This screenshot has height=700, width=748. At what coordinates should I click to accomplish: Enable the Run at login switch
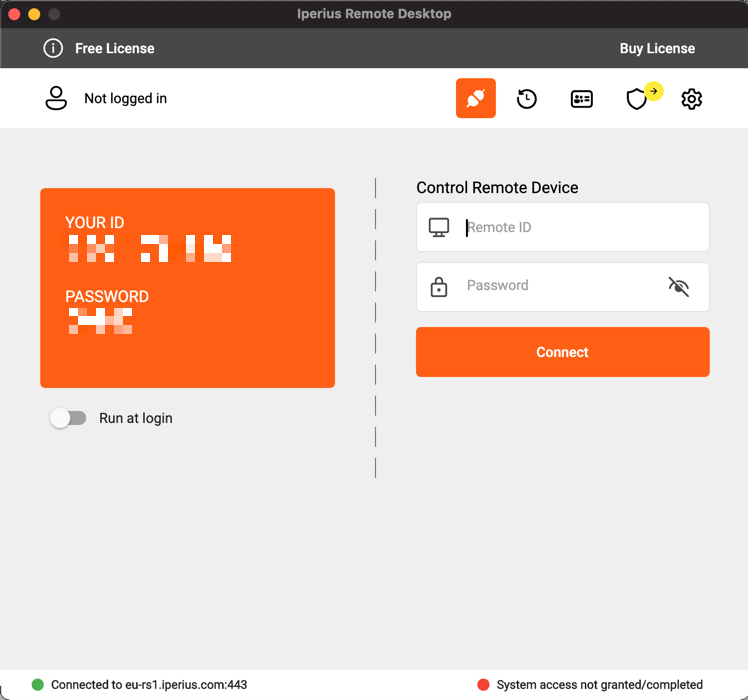point(68,418)
